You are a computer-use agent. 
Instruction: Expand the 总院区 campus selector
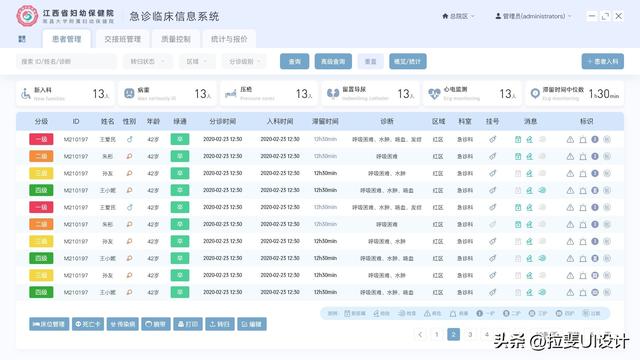pyautogui.click(x=458, y=16)
